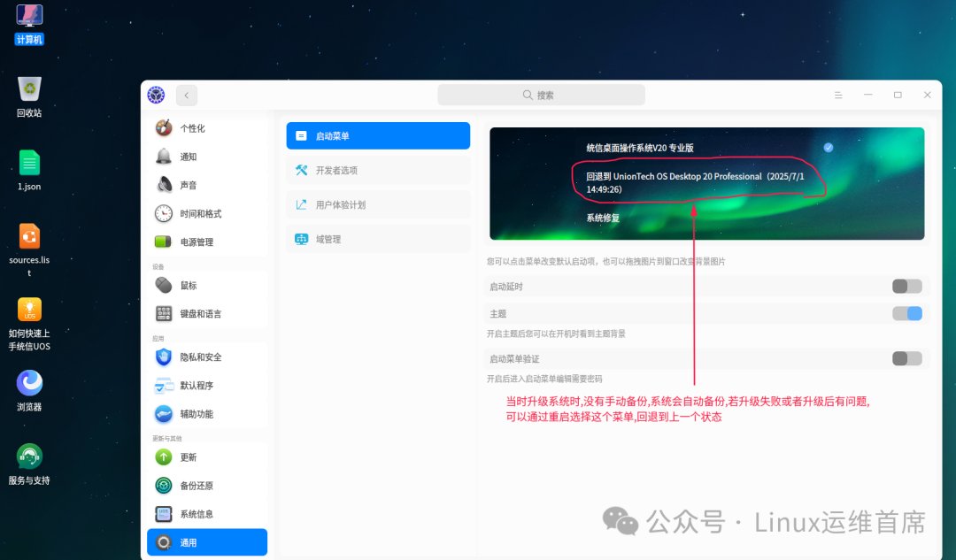This screenshot has height=560, width=956.
Task: Open 更新 settings category
Action: tap(207, 457)
